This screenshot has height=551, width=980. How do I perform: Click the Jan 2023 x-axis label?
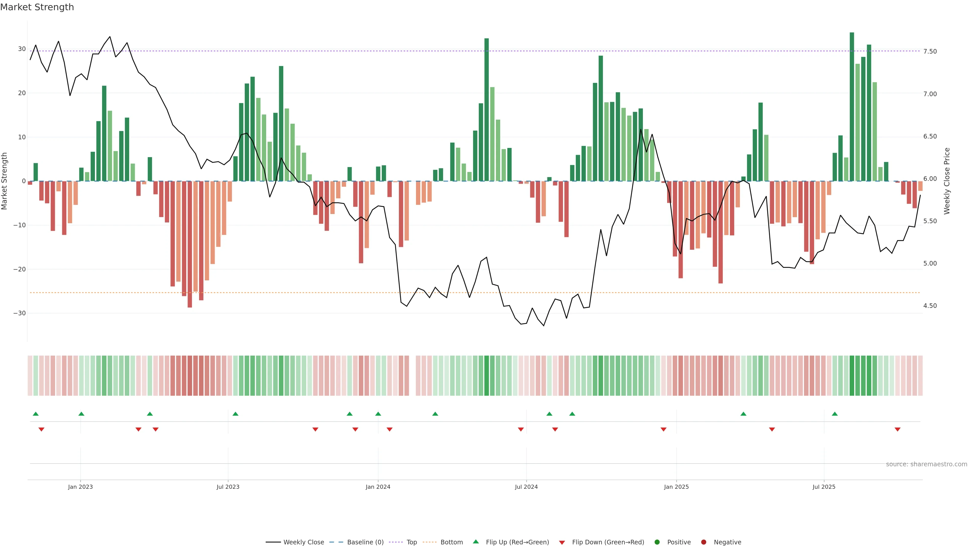coord(80,487)
